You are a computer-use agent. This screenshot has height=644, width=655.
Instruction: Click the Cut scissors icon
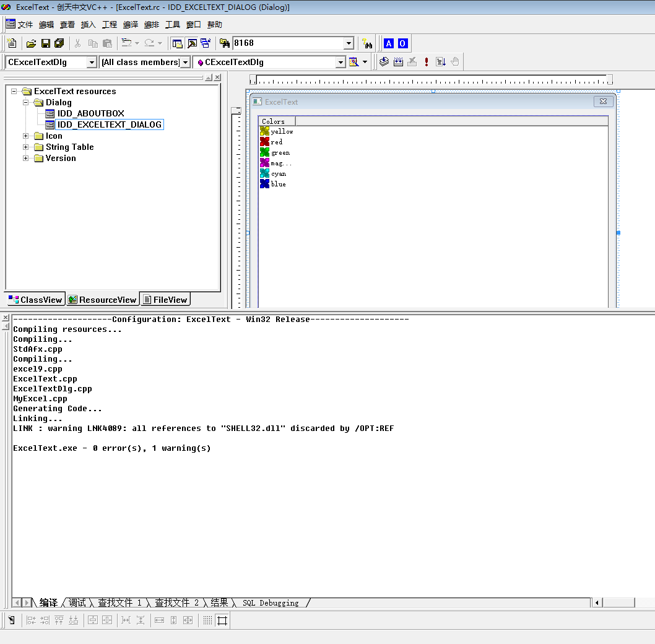77,43
